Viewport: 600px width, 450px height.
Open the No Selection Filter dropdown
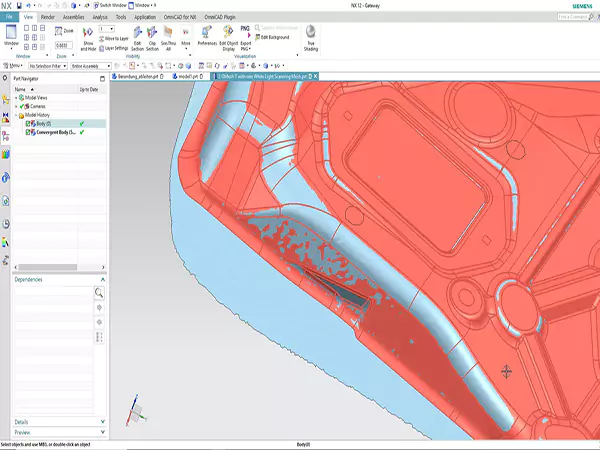click(x=48, y=66)
